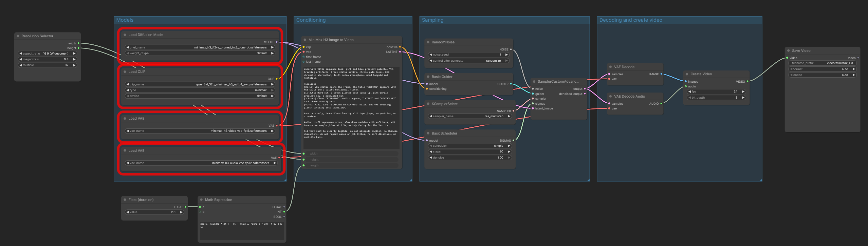Viewport: 868px width, 246px height.
Task: Open the vae_name dropdown showing audio_vae_fp32
Action: (201, 163)
